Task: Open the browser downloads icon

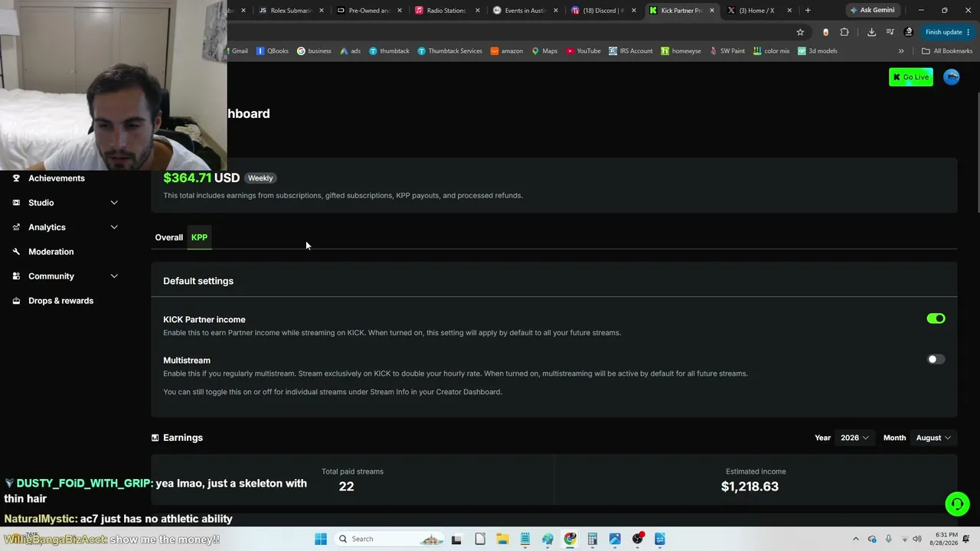Action: [x=871, y=32]
